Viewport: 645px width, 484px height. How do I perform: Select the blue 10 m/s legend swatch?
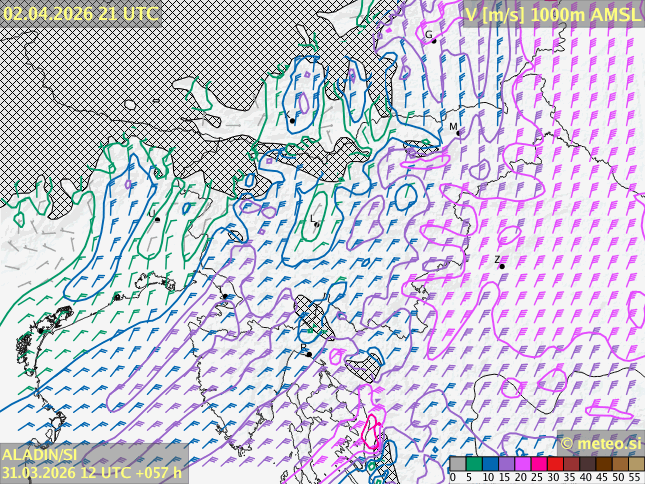point(490,464)
